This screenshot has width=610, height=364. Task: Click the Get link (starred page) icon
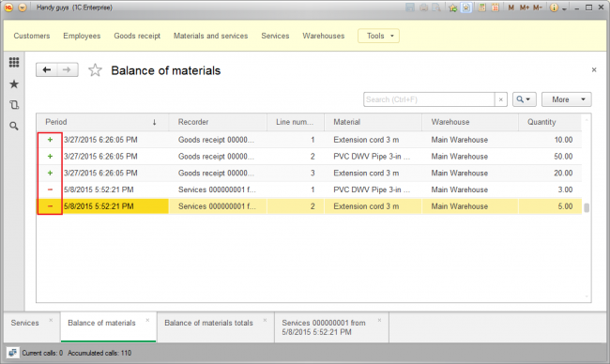coord(466,8)
